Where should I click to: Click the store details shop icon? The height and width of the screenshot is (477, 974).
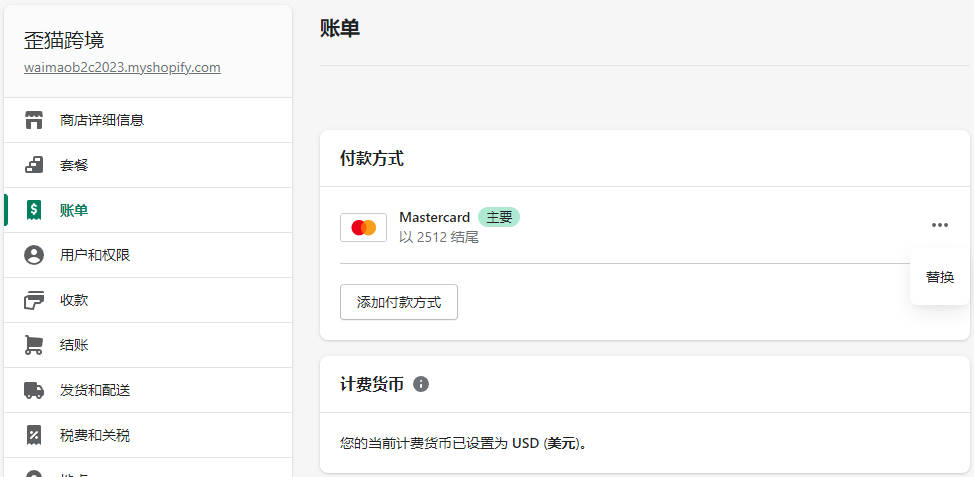pos(34,120)
